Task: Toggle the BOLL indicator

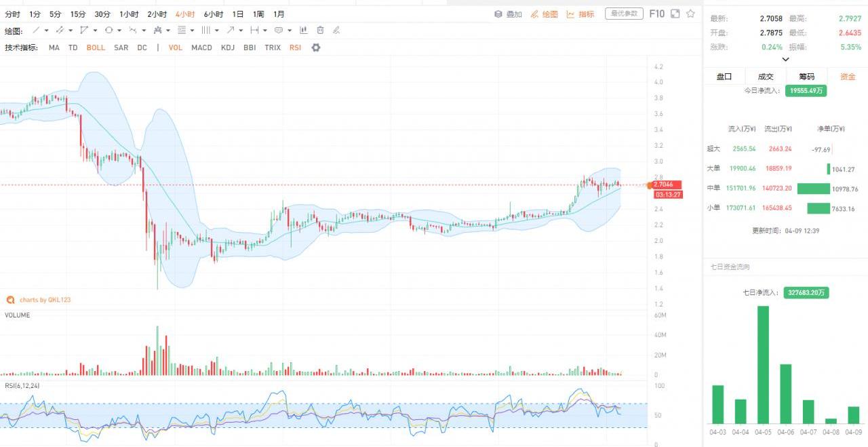Action: coord(96,47)
